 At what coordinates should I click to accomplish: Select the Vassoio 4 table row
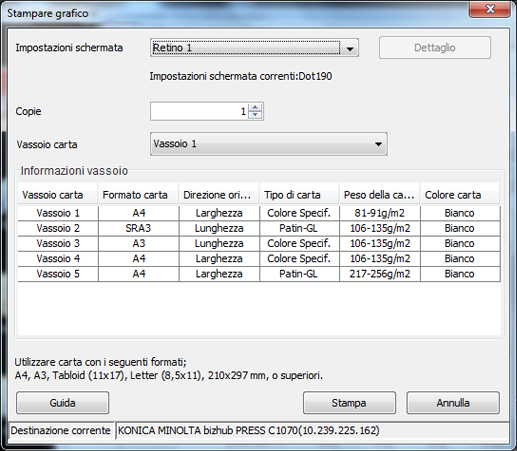(x=259, y=259)
